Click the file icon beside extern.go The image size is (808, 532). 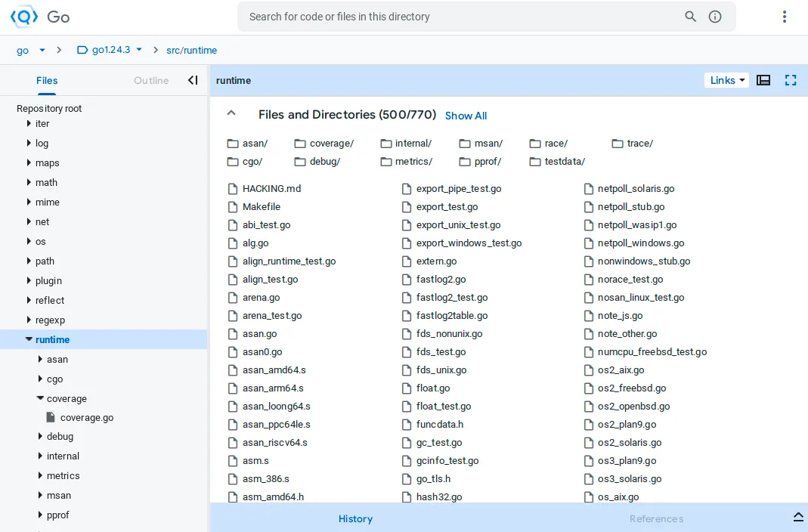pyautogui.click(x=407, y=261)
